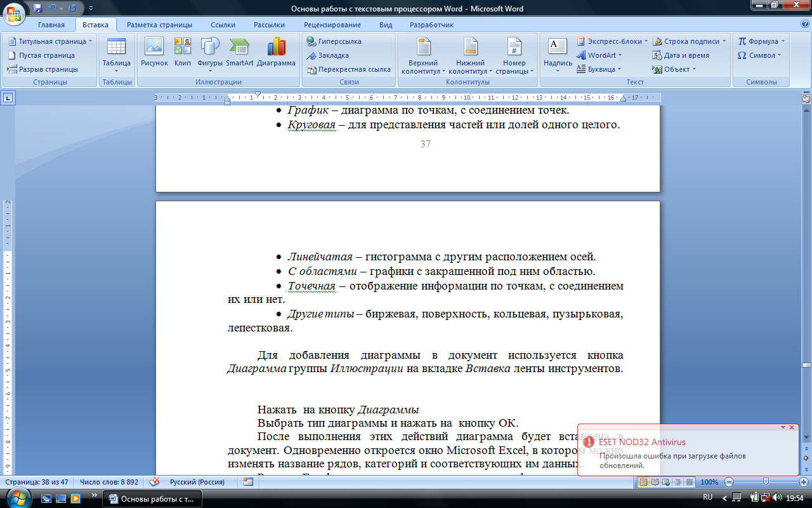Open Номер страницы menu
Viewport: 812px width, 508px height.
514,55
